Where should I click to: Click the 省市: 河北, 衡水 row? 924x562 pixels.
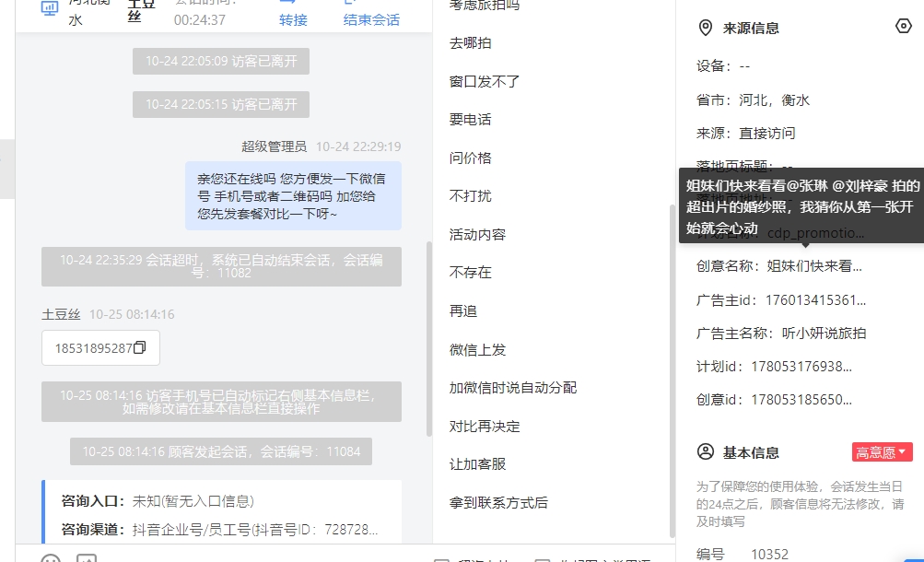(753, 100)
